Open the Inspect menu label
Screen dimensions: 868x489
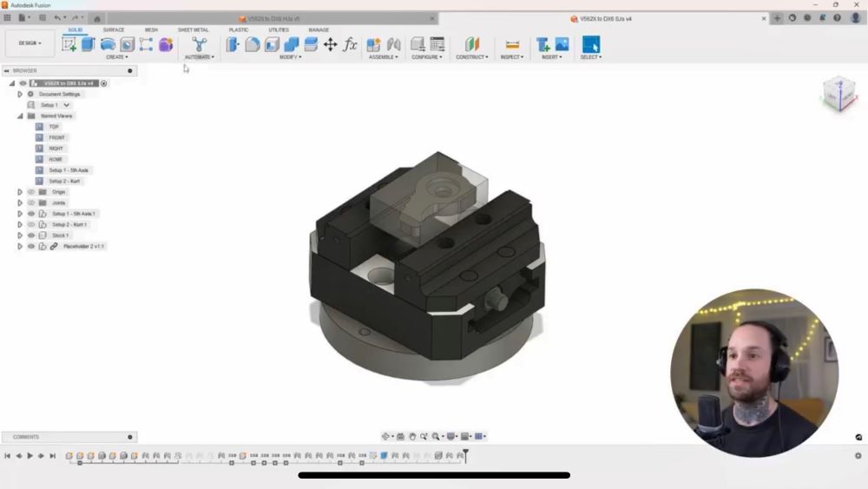point(512,57)
